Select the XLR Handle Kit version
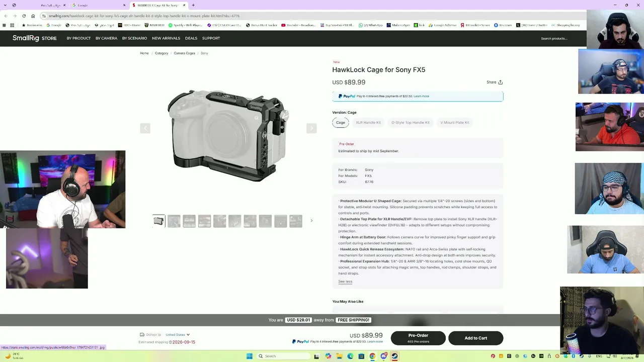This screenshot has height=362, width=644. (368, 123)
